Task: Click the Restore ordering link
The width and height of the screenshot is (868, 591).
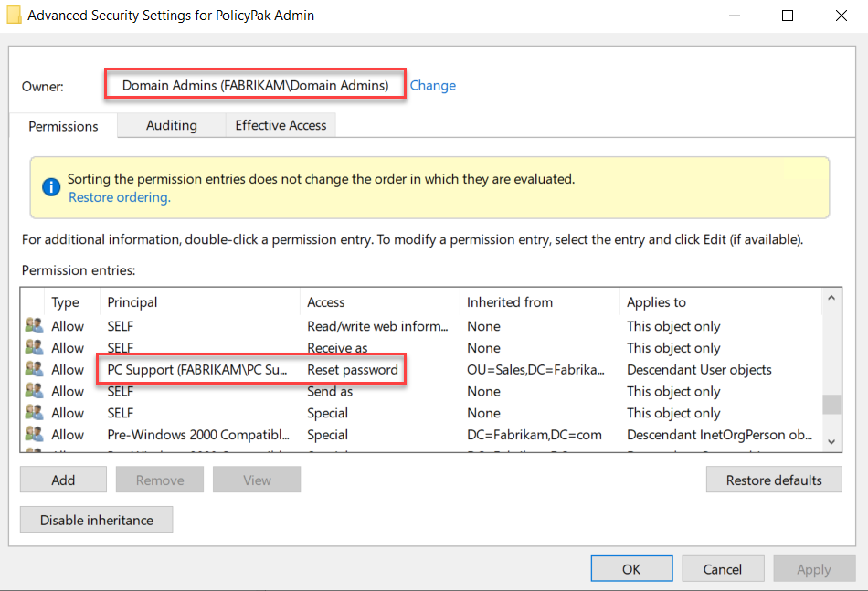Action: pos(120,197)
